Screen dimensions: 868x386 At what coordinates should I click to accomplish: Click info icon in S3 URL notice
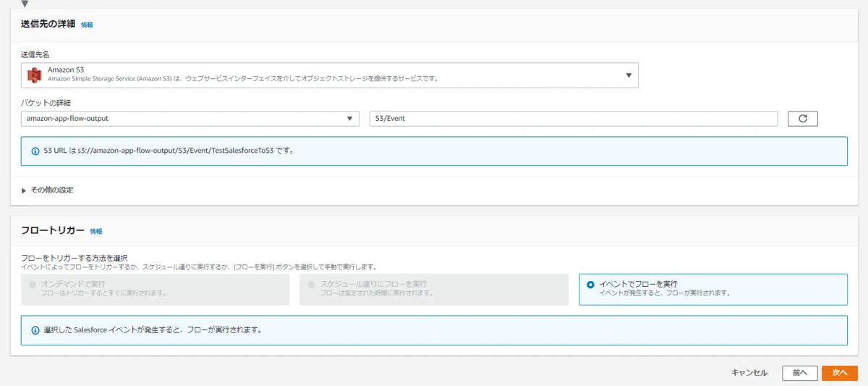tap(35, 151)
